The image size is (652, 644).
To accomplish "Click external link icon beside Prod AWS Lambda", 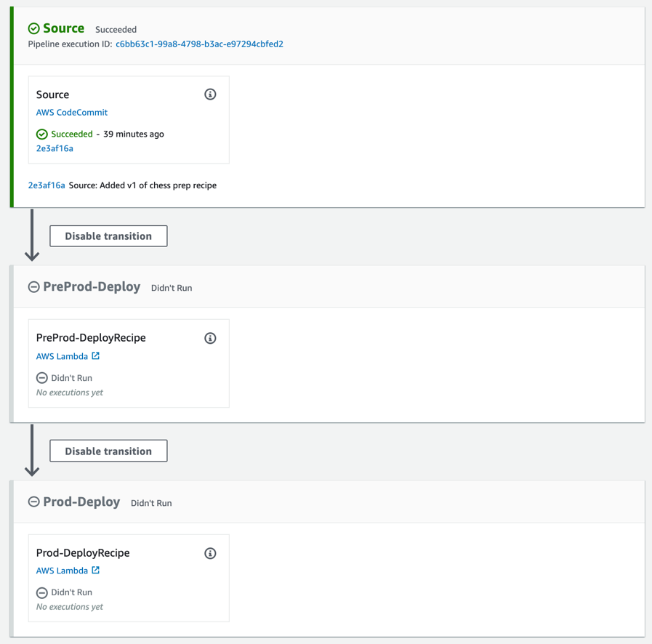I will [x=96, y=570].
